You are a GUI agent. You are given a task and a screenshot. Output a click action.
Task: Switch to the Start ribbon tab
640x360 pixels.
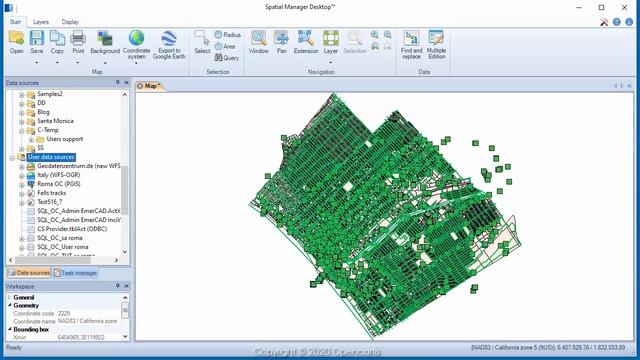point(16,22)
